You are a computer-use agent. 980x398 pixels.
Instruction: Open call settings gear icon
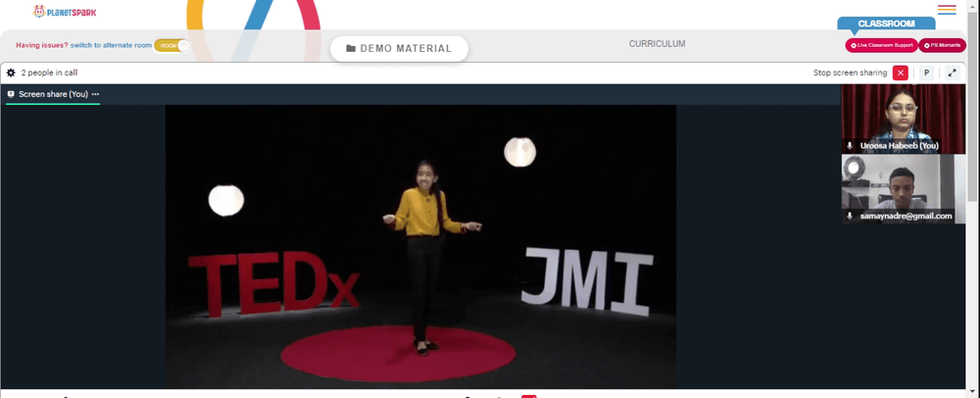point(11,73)
